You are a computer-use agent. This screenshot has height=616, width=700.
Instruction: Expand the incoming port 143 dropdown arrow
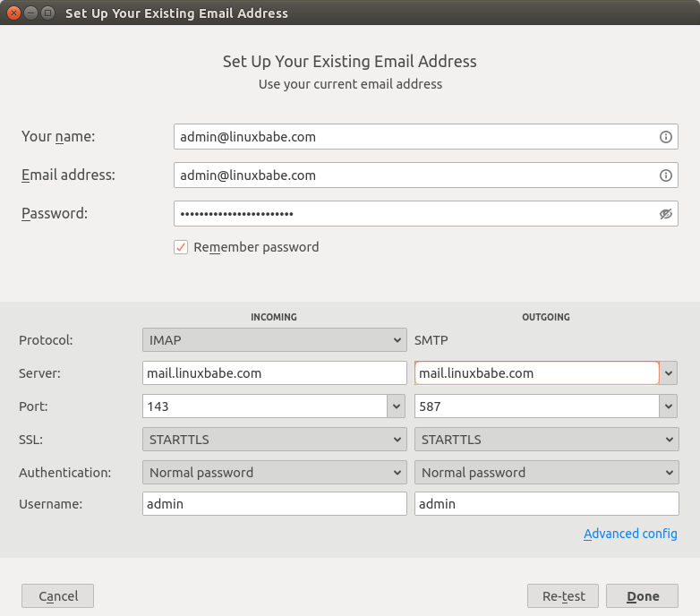(397, 406)
